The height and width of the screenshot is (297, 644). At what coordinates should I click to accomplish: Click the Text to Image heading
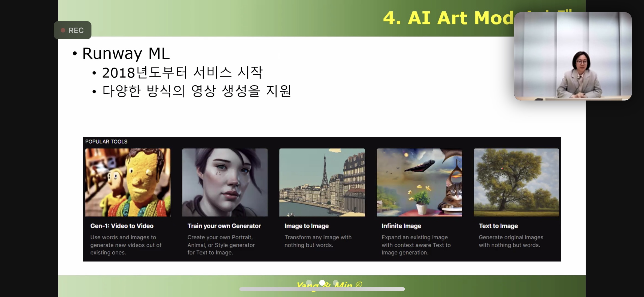[x=498, y=226]
